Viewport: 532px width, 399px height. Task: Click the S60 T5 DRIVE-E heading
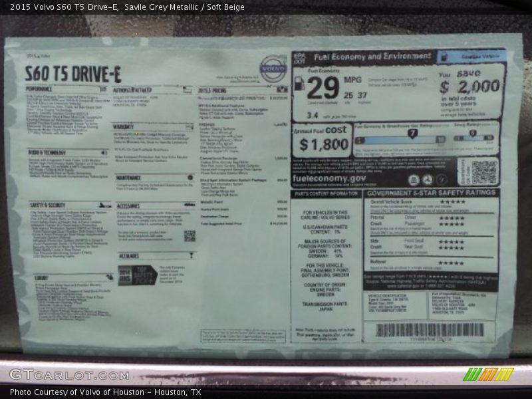pyautogui.click(x=73, y=74)
